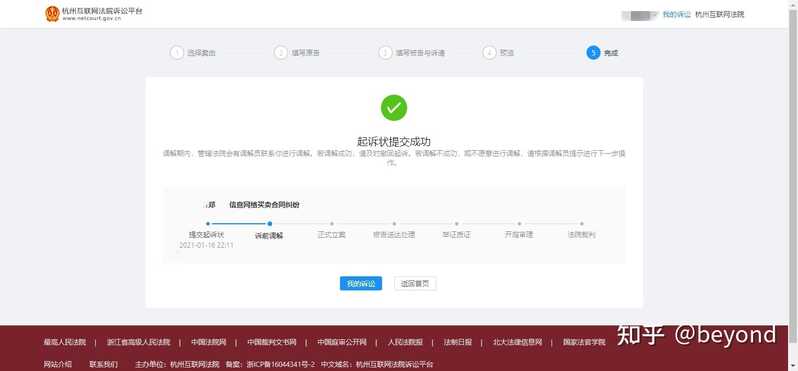Image resolution: width=798 pixels, height=371 pixels.
Task: Click the scrollbar down arrow
Action: tap(793, 366)
